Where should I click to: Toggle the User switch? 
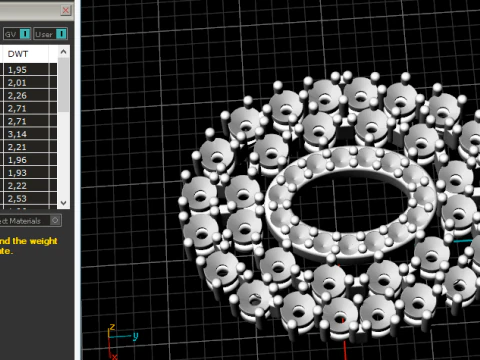tap(61, 34)
